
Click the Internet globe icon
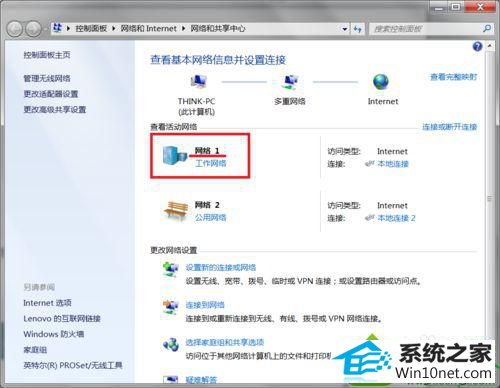point(381,82)
